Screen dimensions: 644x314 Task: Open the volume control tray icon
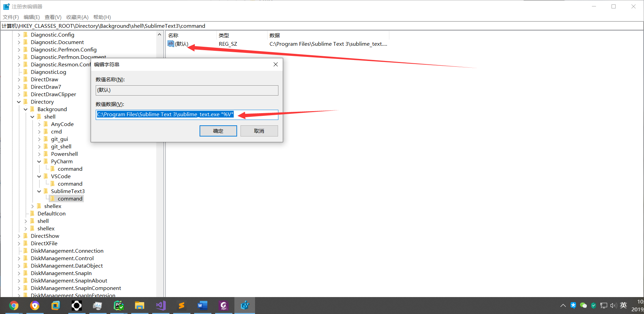click(x=614, y=306)
